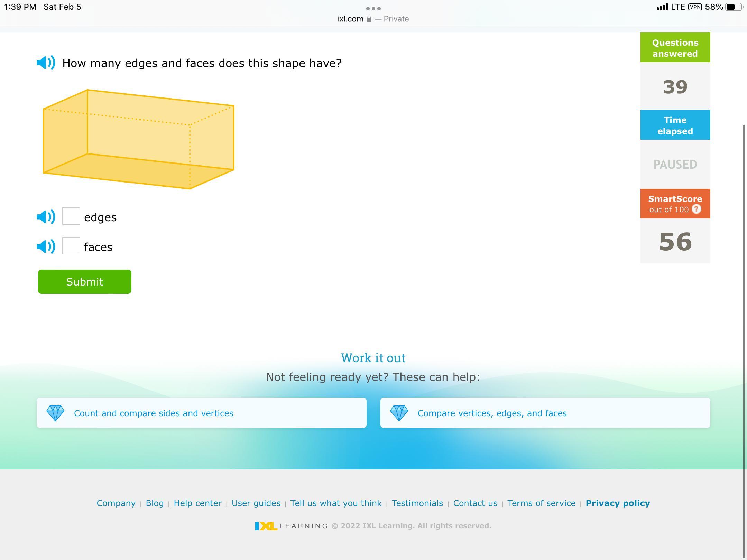This screenshot has height=560, width=747.
Task: Play audio for the main question
Action: 46,63
